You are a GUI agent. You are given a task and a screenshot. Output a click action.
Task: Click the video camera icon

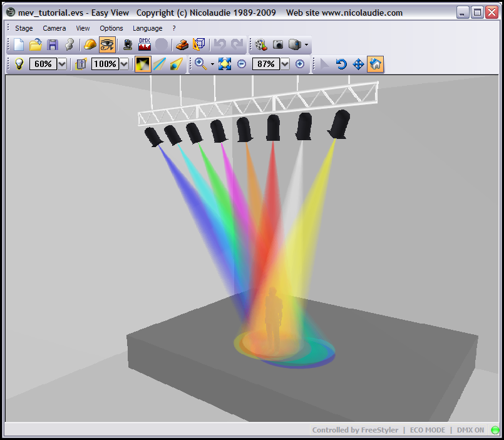(294, 44)
